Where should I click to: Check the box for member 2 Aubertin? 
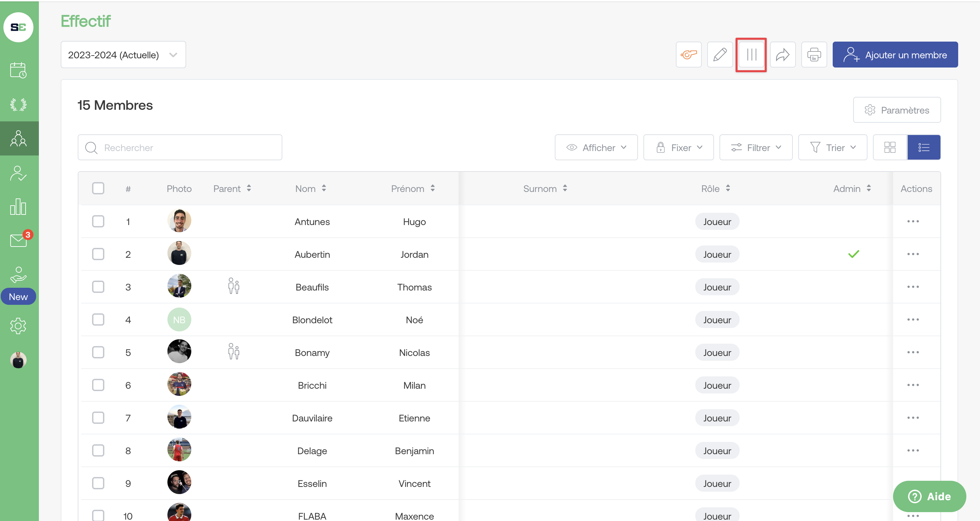(98, 254)
